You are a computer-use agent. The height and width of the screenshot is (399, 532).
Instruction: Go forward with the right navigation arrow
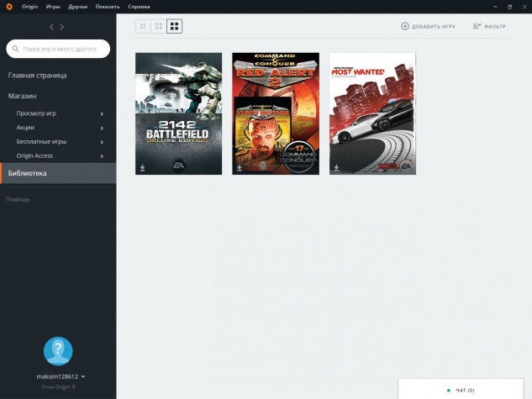(x=61, y=27)
